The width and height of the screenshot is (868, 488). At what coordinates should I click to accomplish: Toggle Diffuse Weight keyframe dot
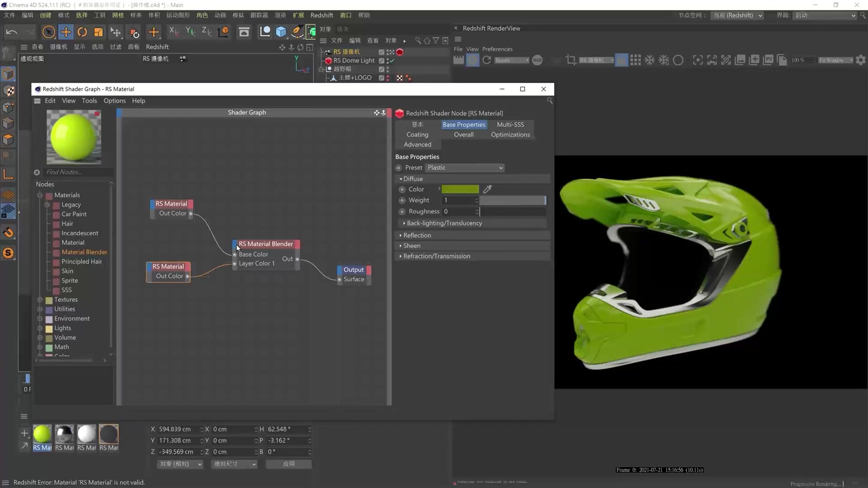coord(402,200)
